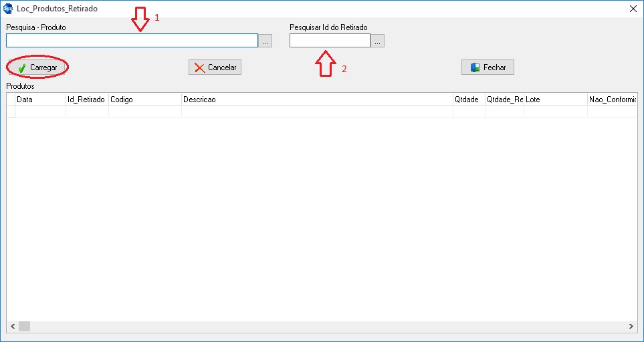This screenshot has height=342, width=644.
Task: Click the Fechar button
Action: (x=488, y=67)
